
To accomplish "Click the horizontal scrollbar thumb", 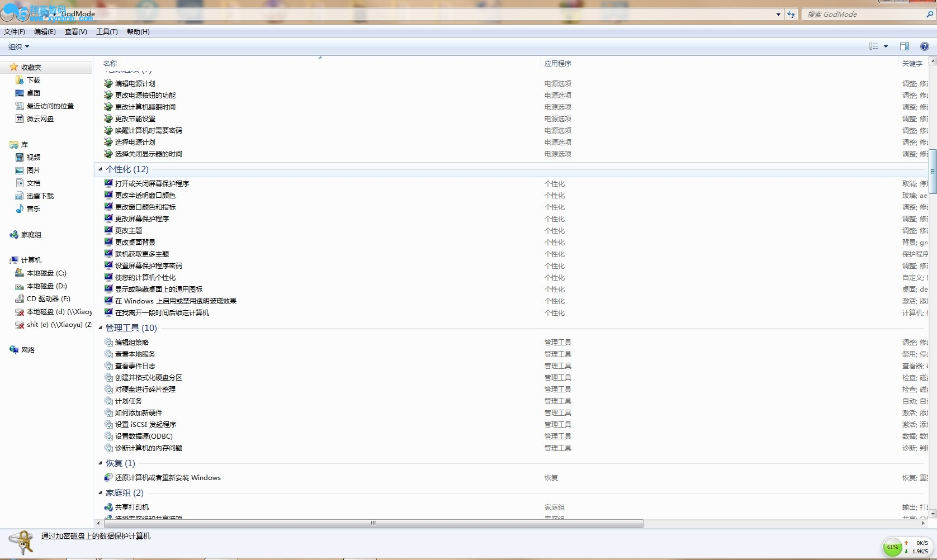I will [373, 523].
